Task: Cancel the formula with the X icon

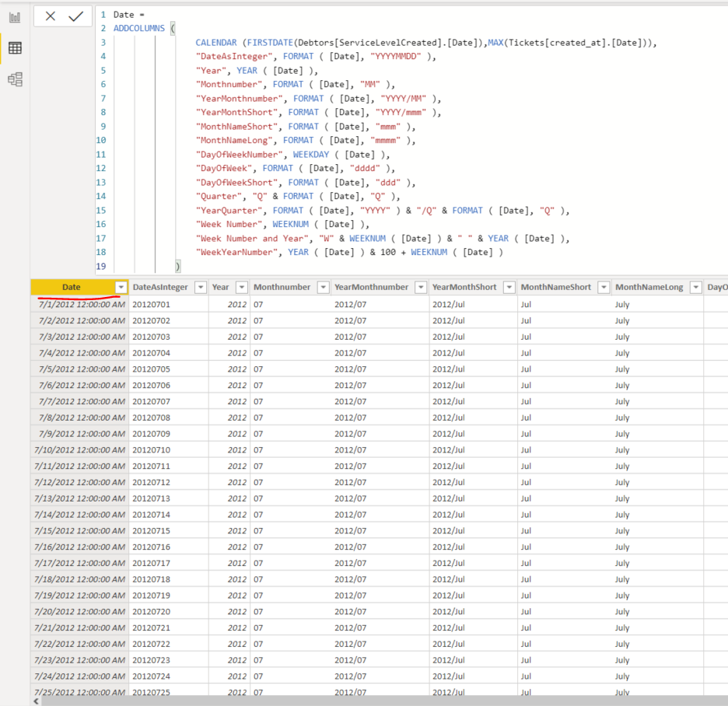Action: [x=50, y=16]
